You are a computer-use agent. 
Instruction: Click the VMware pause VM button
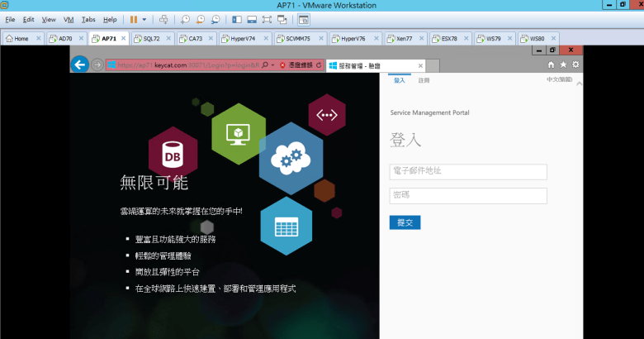tap(133, 18)
